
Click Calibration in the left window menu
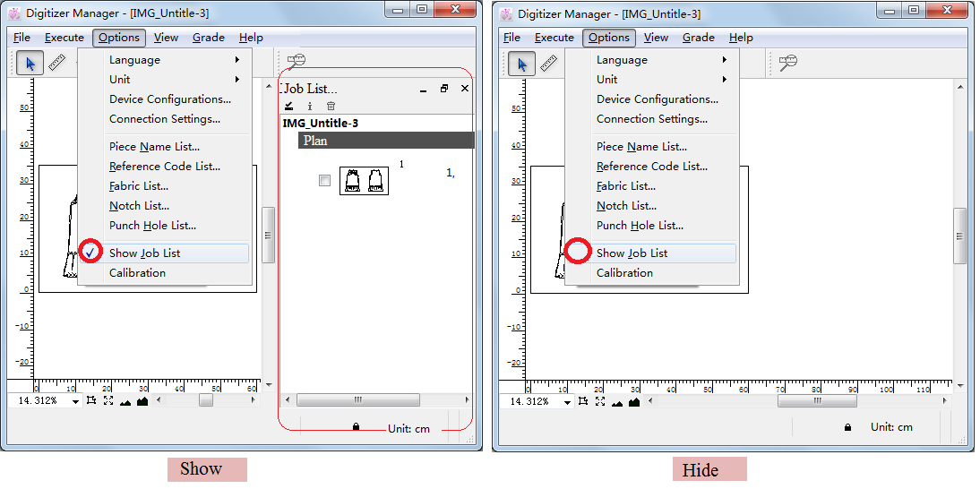click(137, 273)
